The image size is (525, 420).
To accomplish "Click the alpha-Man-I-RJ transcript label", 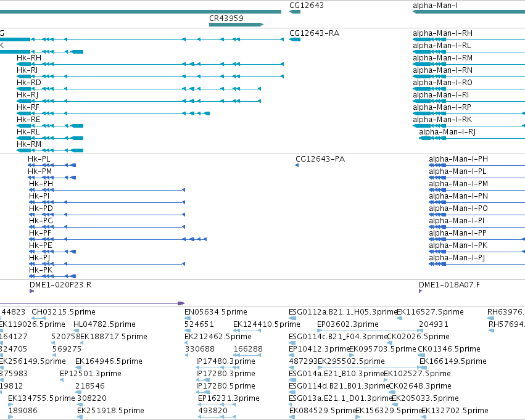I will (447, 132).
